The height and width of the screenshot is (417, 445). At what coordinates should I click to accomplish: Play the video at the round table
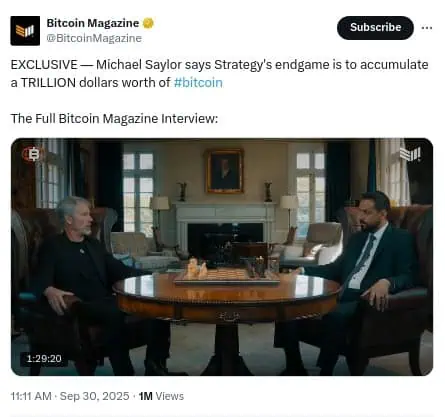point(222,257)
